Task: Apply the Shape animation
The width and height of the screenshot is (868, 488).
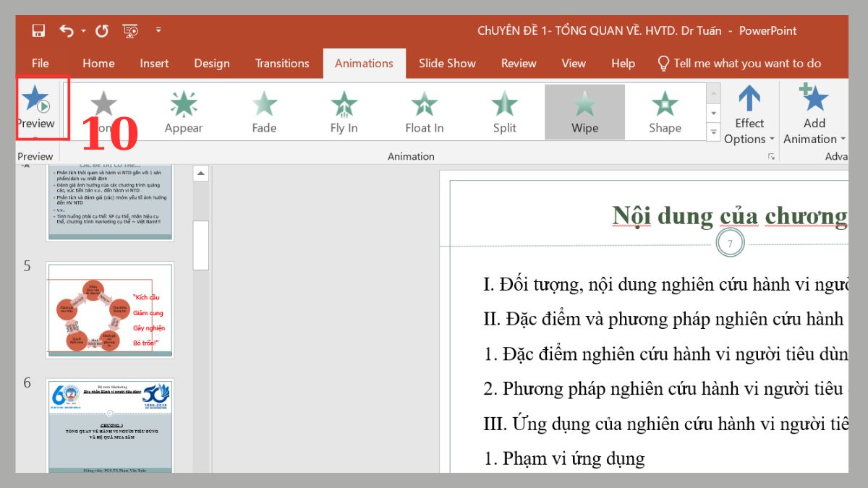Action: [x=664, y=112]
